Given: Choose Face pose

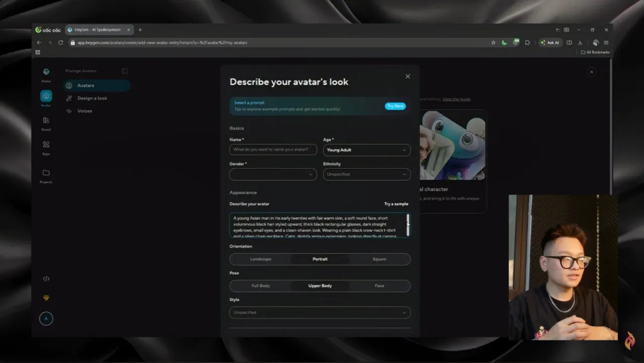Looking at the screenshot, I should (x=379, y=285).
